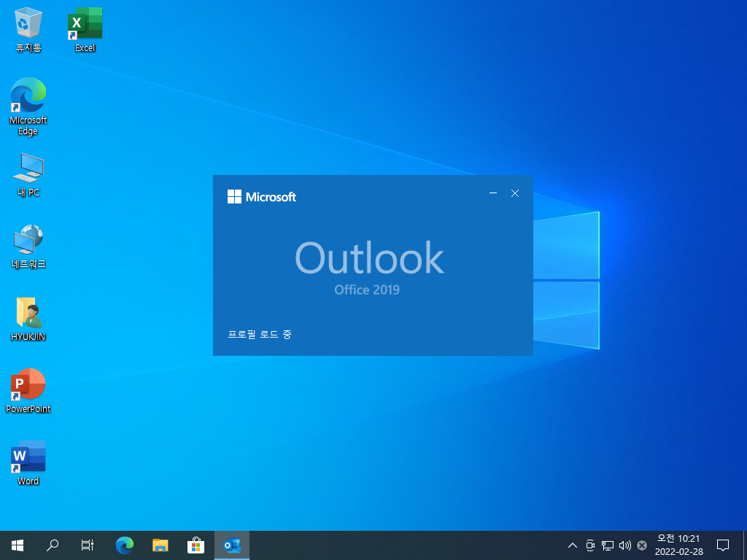Select the Word desktop shortcut
This screenshot has height=560, width=747.
pyautogui.click(x=28, y=463)
